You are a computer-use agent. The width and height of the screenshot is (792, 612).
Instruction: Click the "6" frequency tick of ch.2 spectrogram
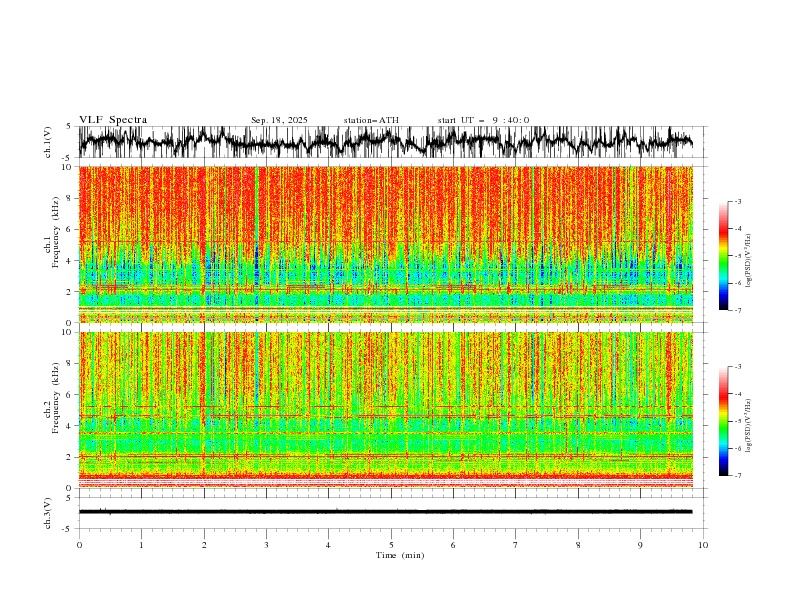pos(70,395)
